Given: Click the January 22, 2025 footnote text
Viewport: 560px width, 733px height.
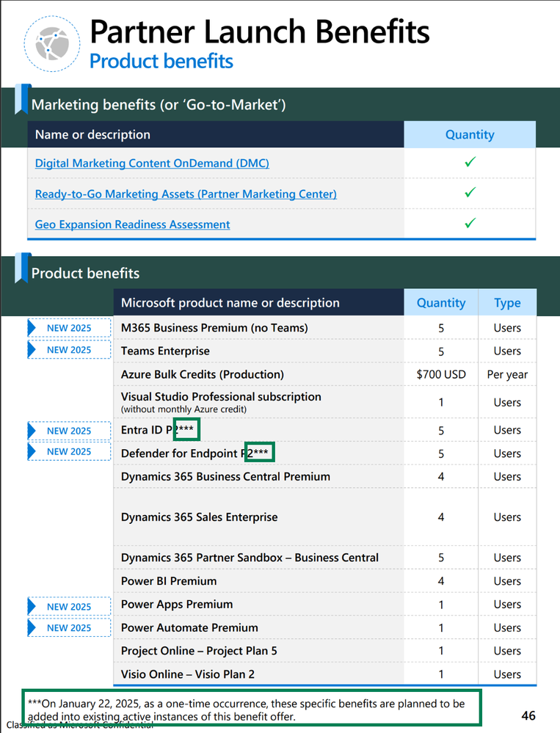Looking at the screenshot, I should [x=246, y=710].
